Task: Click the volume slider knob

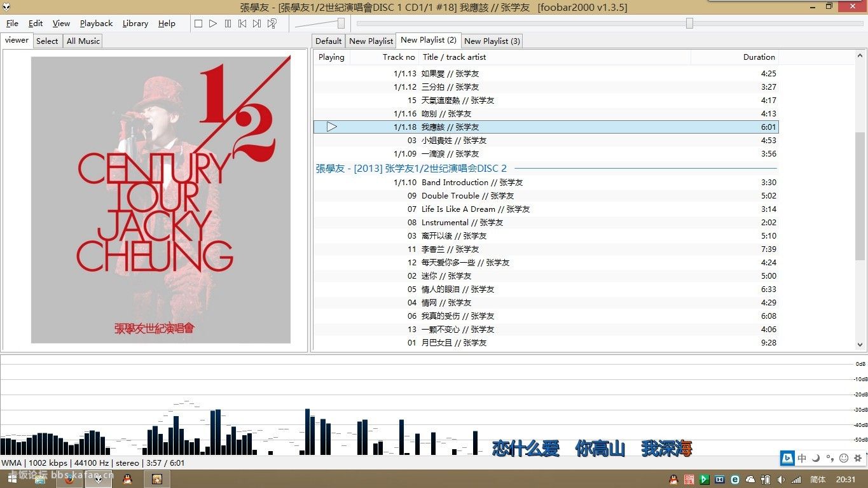Action: click(x=341, y=24)
